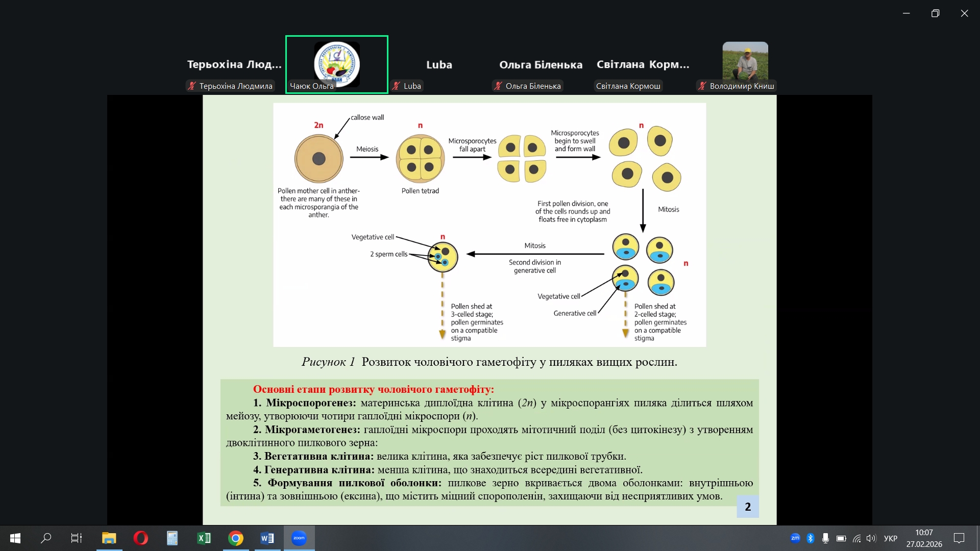Click Терьохіна Людмила participant tile
The height and width of the screenshot is (551, 980).
click(x=234, y=65)
